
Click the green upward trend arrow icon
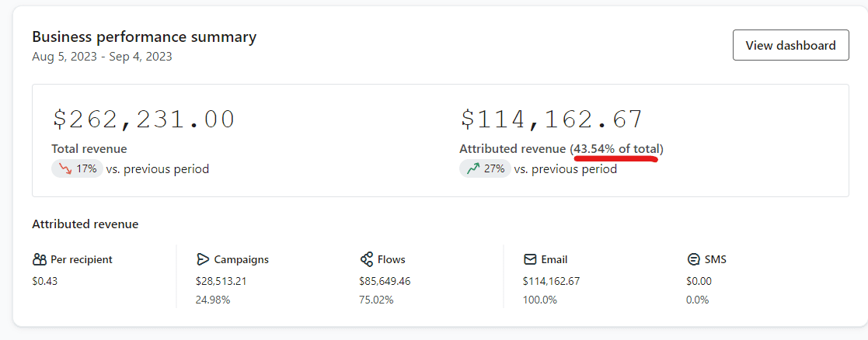[x=472, y=168]
